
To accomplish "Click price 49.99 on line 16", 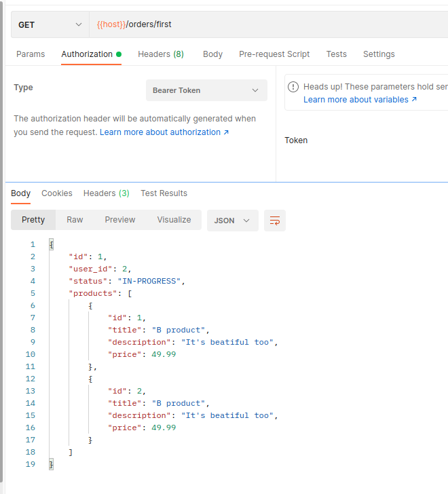I will [164, 427].
